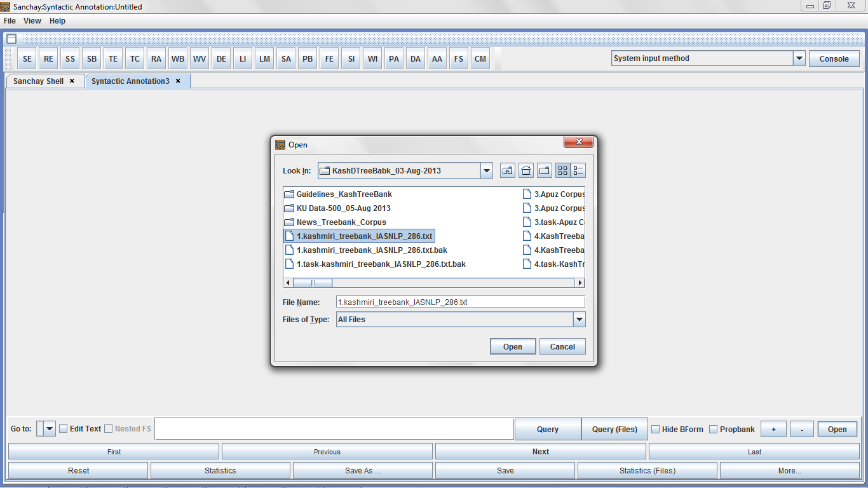This screenshot has height=488, width=868.
Task: Click Open button in the file dialog
Action: [x=513, y=347]
